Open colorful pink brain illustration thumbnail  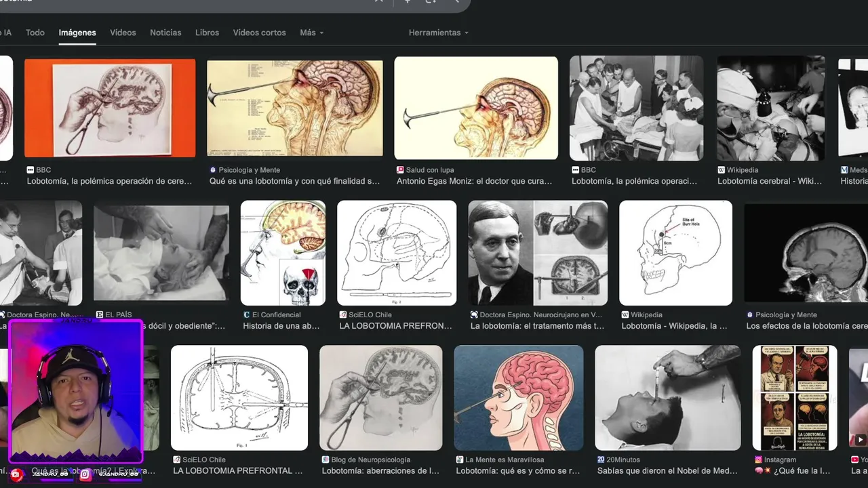click(x=519, y=398)
